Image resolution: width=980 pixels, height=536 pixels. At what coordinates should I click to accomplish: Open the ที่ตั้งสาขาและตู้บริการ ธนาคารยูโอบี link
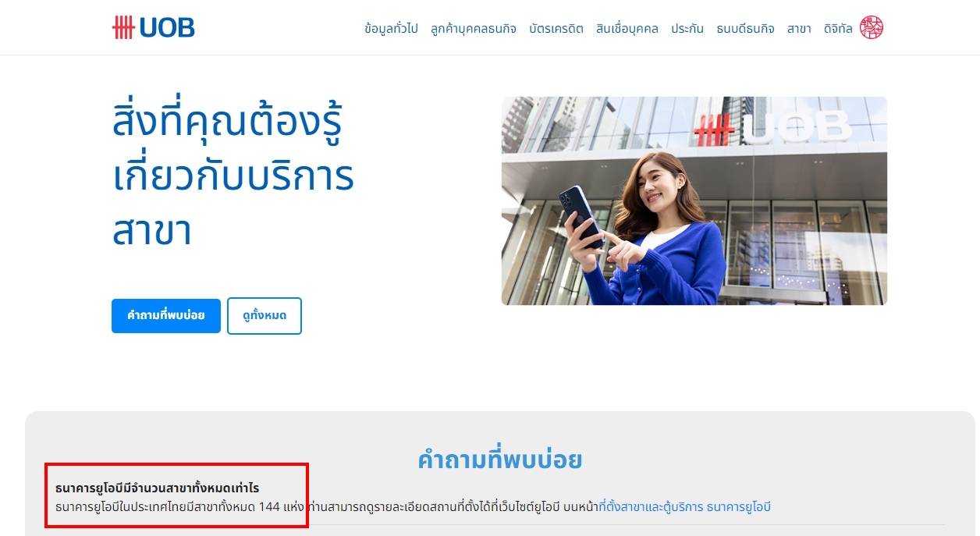tap(684, 507)
